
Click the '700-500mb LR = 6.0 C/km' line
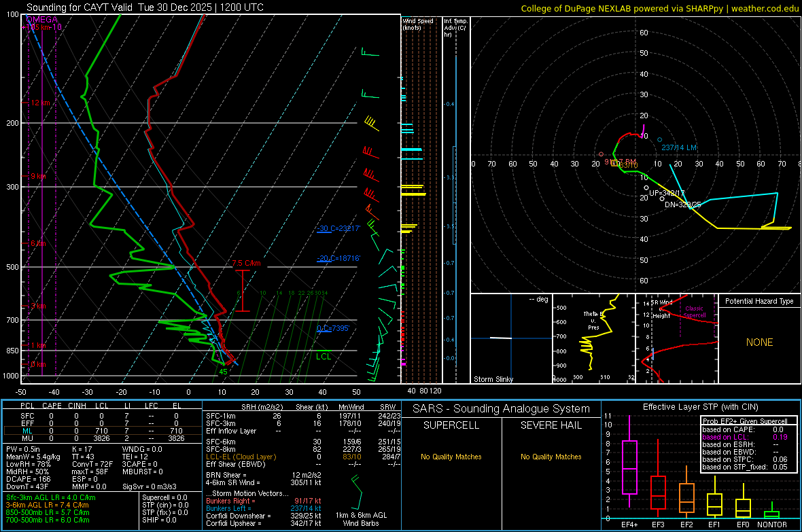coord(48,520)
